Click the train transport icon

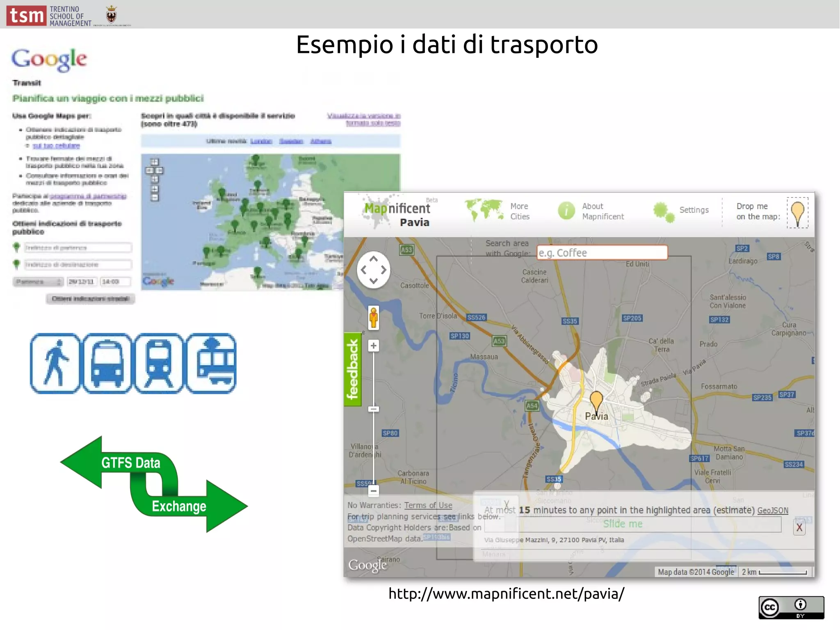tap(159, 363)
